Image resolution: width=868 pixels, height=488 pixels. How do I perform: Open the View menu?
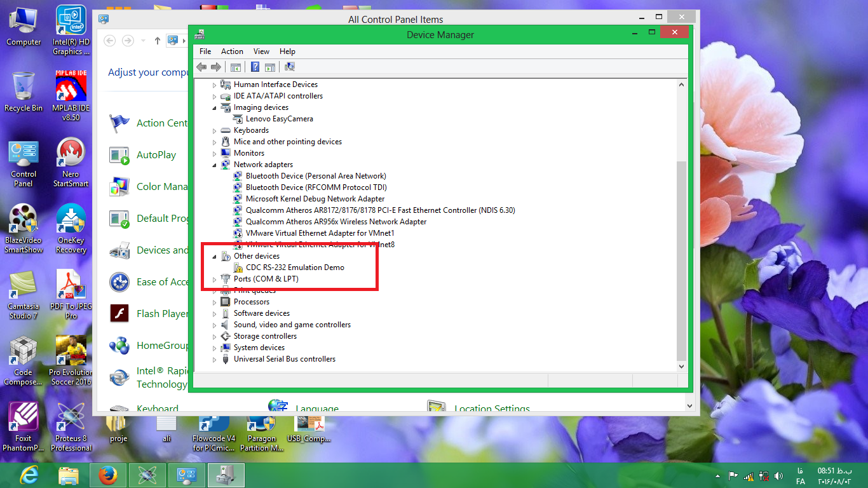click(261, 51)
